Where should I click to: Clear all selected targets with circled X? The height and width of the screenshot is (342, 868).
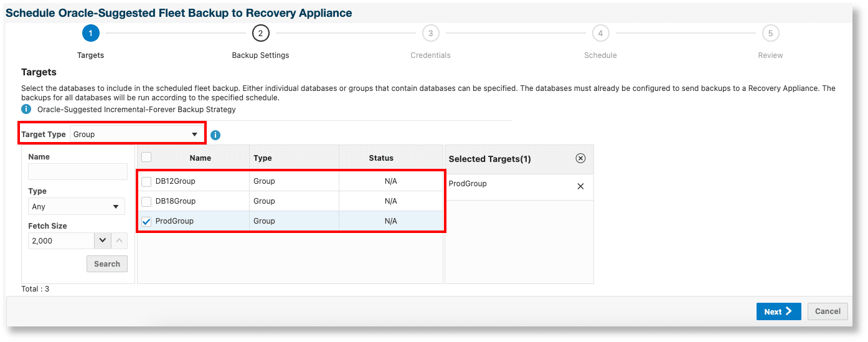pos(580,158)
